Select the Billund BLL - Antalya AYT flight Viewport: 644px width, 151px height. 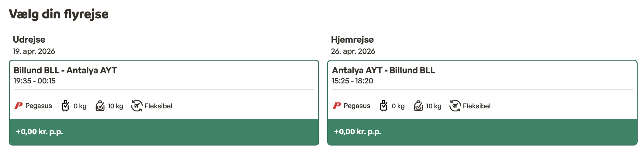tap(65, 70)
